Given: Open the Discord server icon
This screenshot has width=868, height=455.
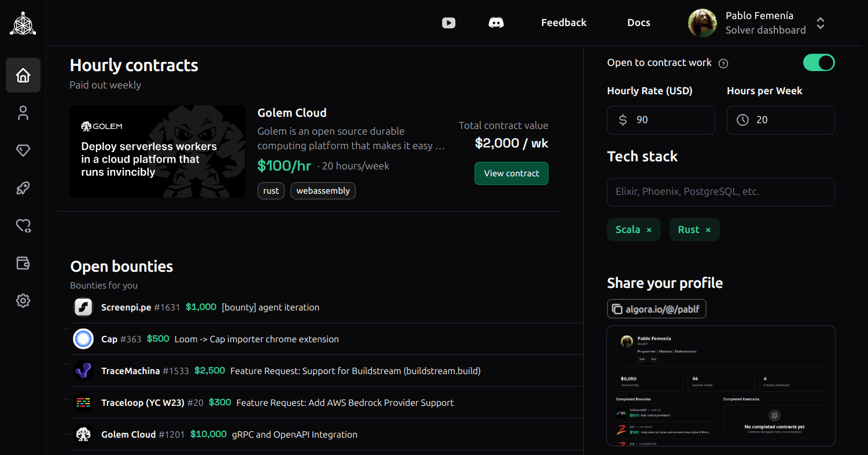Looking at the screenshot, I should pos(496,23).
